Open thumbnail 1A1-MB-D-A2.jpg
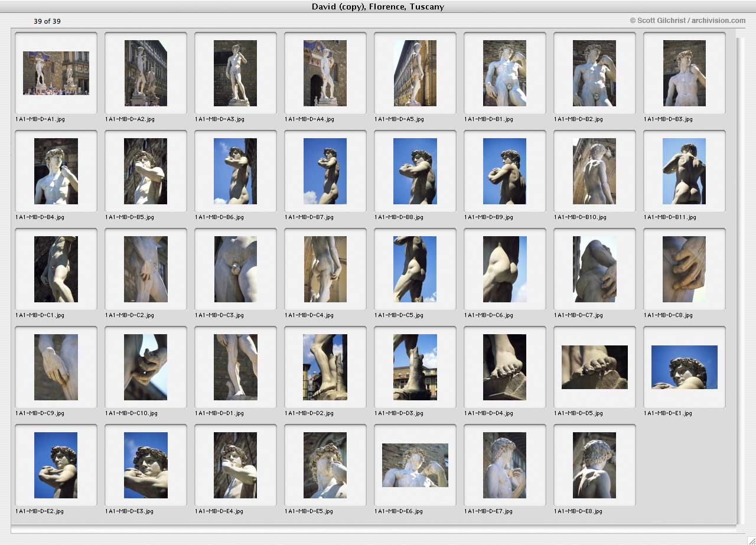 pos(146,73)
